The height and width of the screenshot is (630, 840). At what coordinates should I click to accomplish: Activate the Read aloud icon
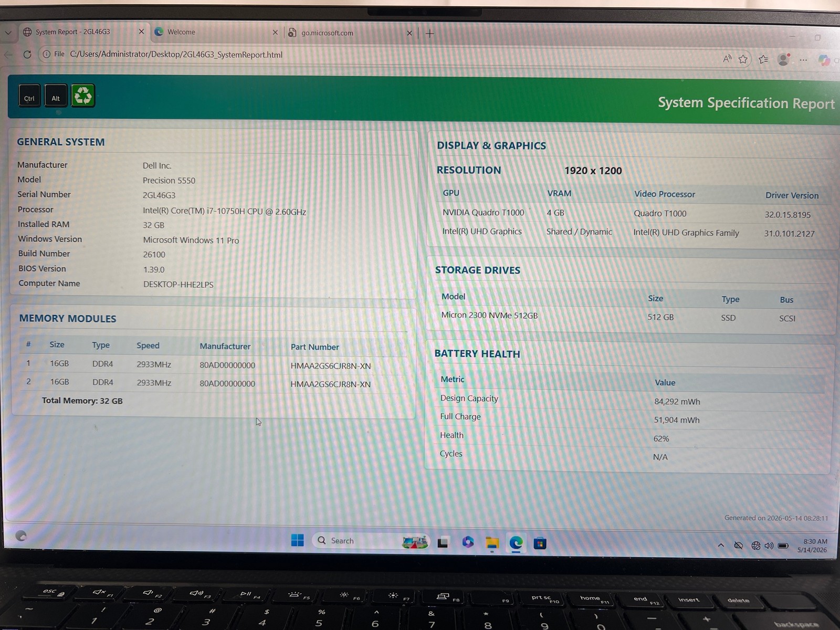(727, 59)
